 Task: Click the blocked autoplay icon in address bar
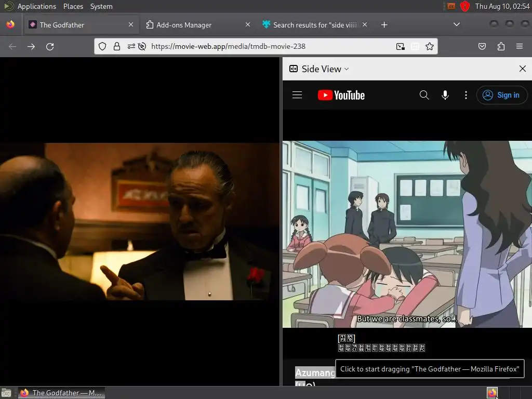click(x=142, y=46)
